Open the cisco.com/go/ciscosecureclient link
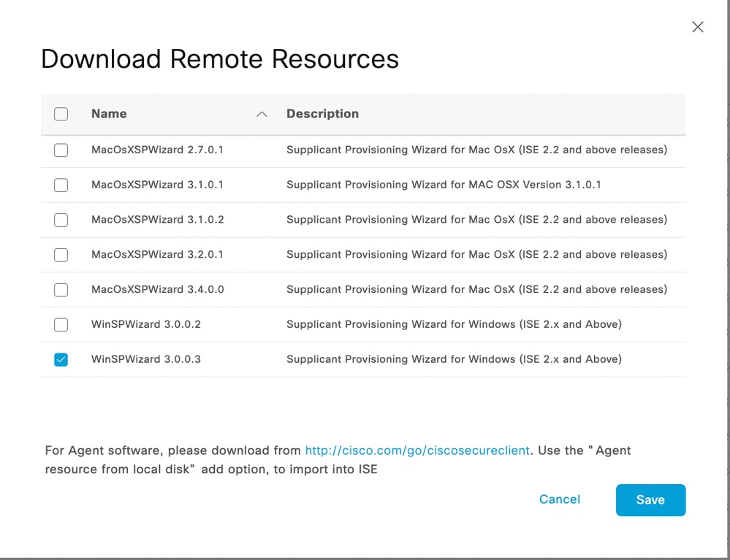This screenshot has height=560, width=730. pos(417,450)
